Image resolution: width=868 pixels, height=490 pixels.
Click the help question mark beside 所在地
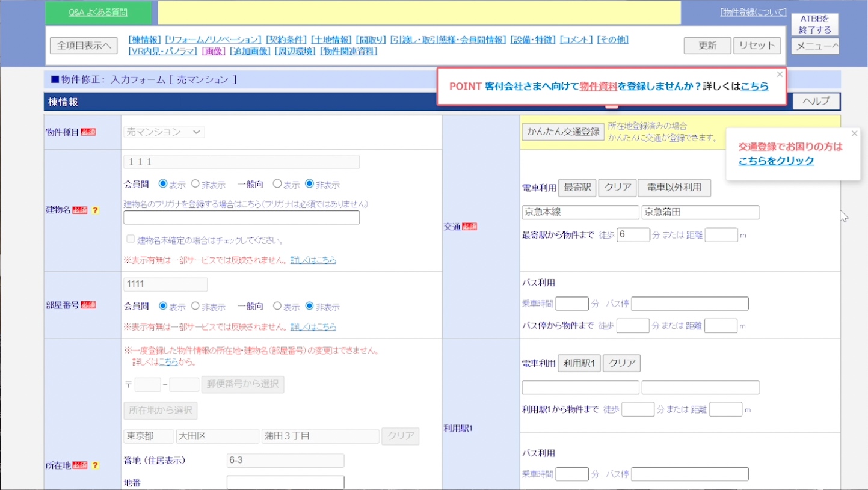pyautogui.click(x=95, y=465)
